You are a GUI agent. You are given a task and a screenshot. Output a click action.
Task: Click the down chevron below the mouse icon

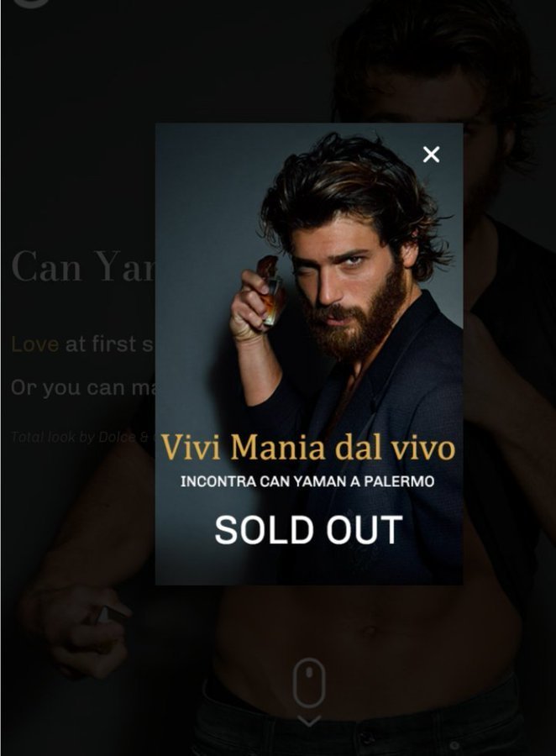point(309,721)
